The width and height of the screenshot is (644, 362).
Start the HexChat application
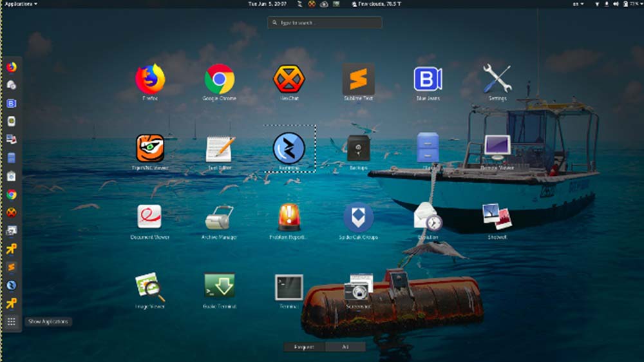coord(289,79)
